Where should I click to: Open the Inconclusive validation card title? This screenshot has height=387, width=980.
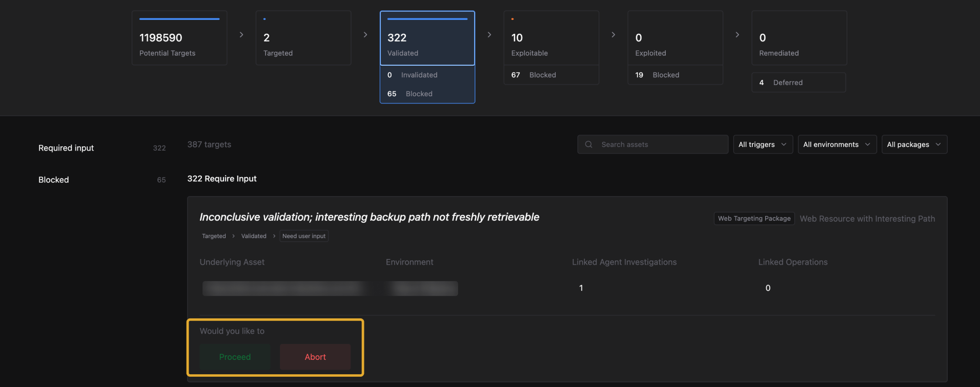click(x=370, y=217)
